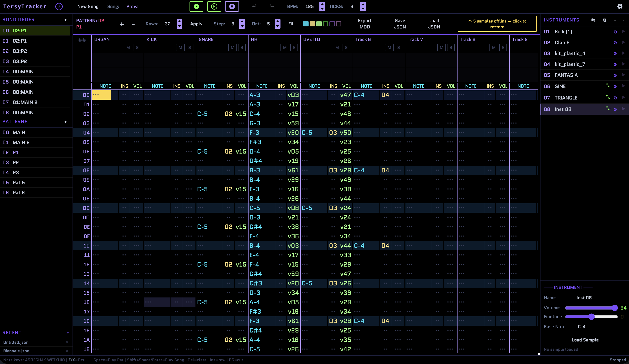Preview the Inst 08 instrument
Screen dimensions: 629x364
tap(623, 109)
